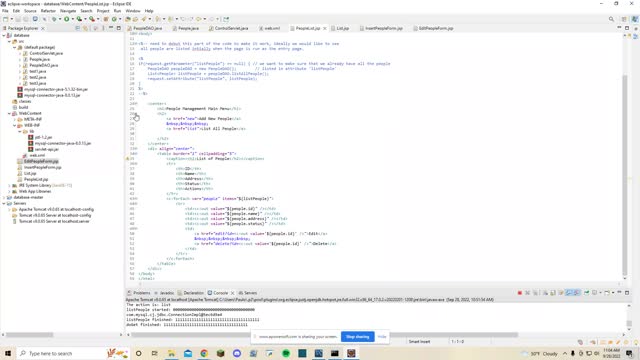640x360 pixels.
Task: Minimize the Package Explorer view
Action: [x=111, y=28]
